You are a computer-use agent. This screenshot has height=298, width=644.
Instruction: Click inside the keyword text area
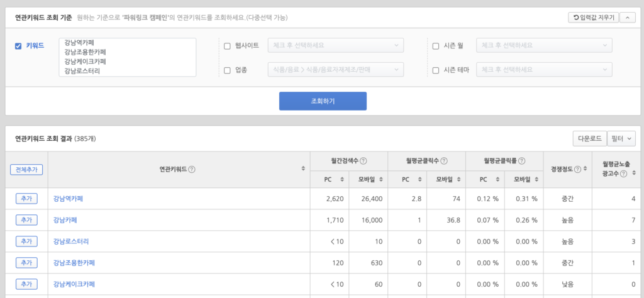pos(127,57)
